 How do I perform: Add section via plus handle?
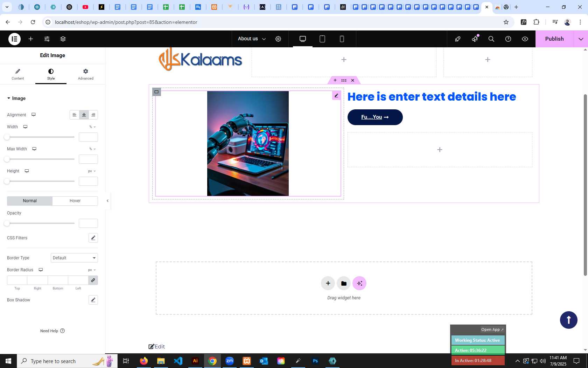pos(335,80)
